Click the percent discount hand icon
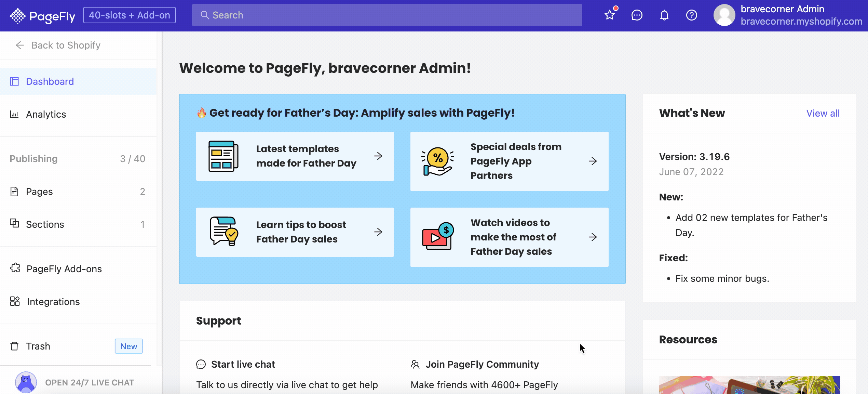The width and height of the screenshot is (868, 394). [x=437, y=161]
